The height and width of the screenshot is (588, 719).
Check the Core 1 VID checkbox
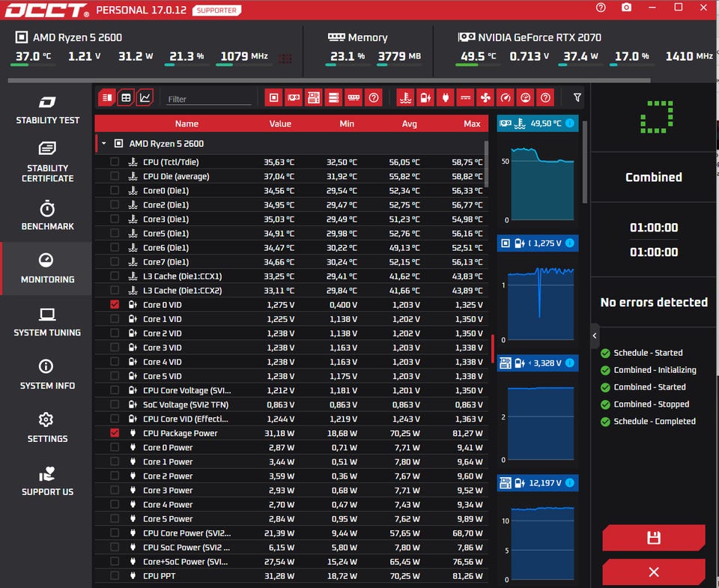pyautogui.click(x=115, y=319)
